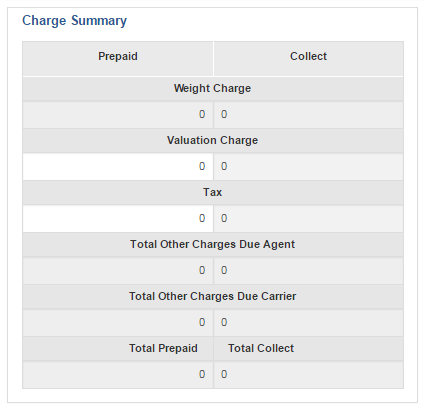Click Total Other Charges Due Carrier collect cell
This screenshot has width=424, height=408.
coord(309,322)
